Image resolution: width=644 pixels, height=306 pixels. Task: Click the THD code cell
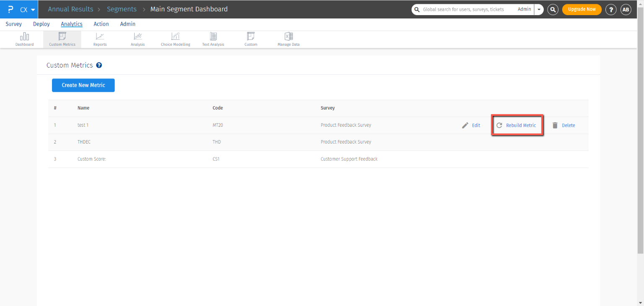[217, 142]
